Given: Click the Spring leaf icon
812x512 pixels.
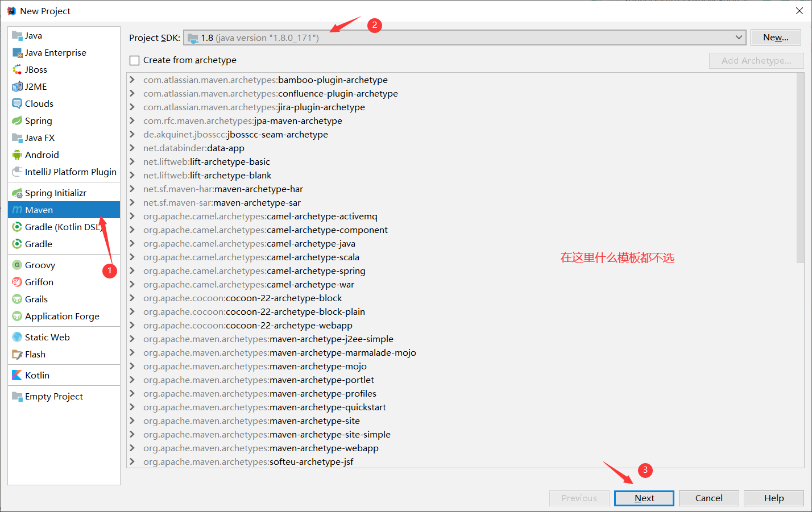Looking at the screenshot, I should coord(17,121).
